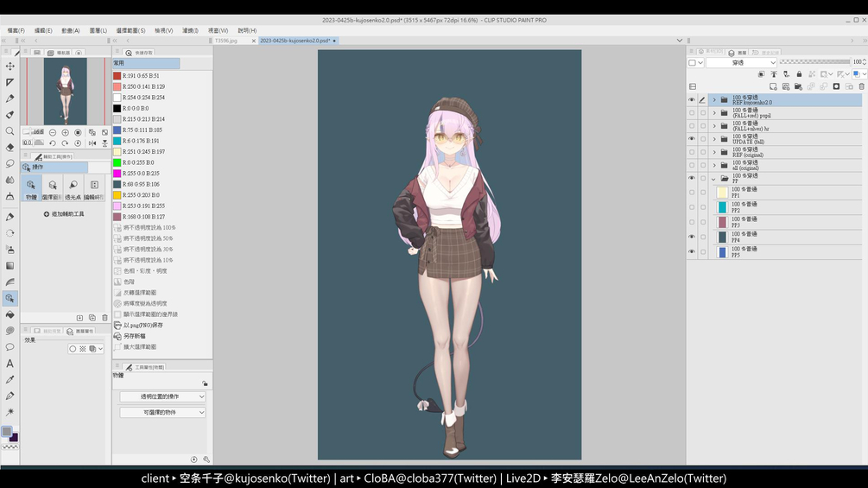Image resolution: width=868 pixels, height=488 pixels.
Task: Pick the R:6 G:176 B:191 swatch
Action: coord(117,141)
